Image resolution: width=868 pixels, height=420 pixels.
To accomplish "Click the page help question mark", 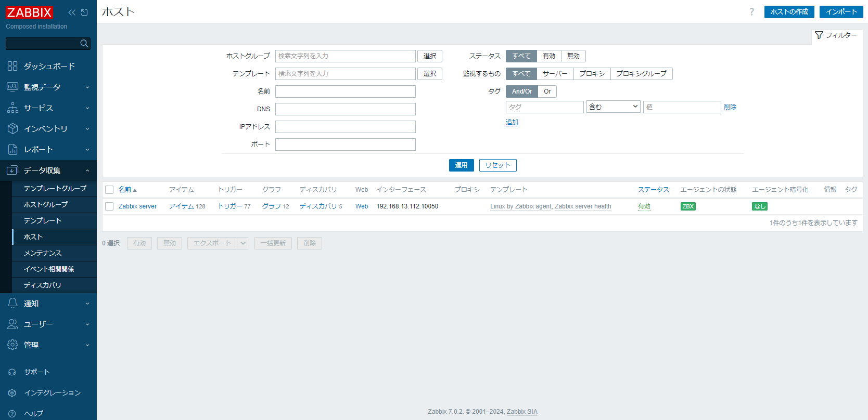I will pyautogui.click(x=751, y=12).
